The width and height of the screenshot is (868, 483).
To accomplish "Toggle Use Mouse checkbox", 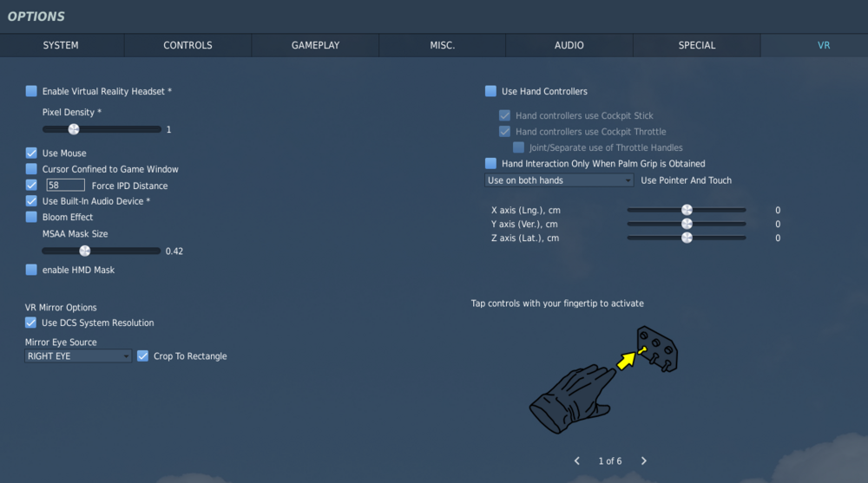I will pyautogui.click(x=31, y=153).
